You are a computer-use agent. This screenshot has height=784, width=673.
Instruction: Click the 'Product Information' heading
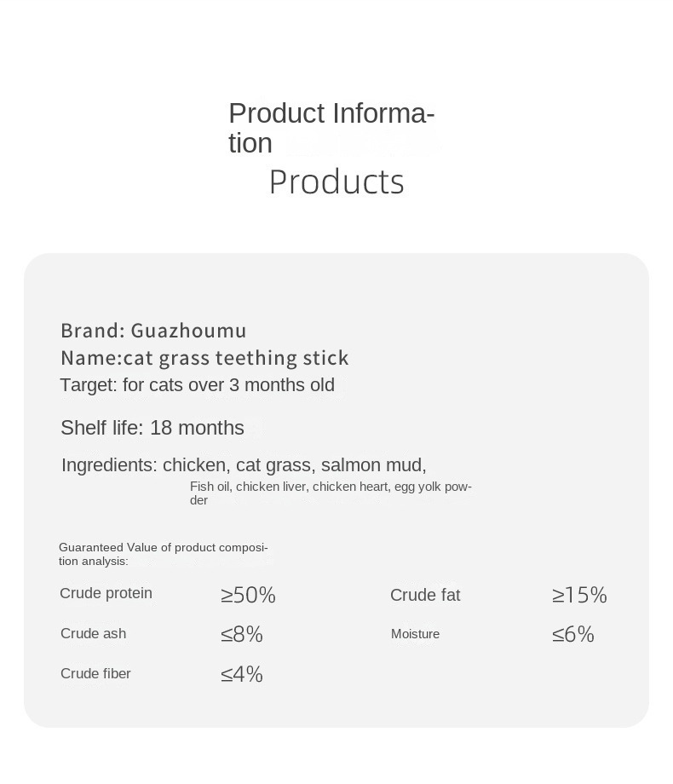pyautogui.click(x=331, y=128)
